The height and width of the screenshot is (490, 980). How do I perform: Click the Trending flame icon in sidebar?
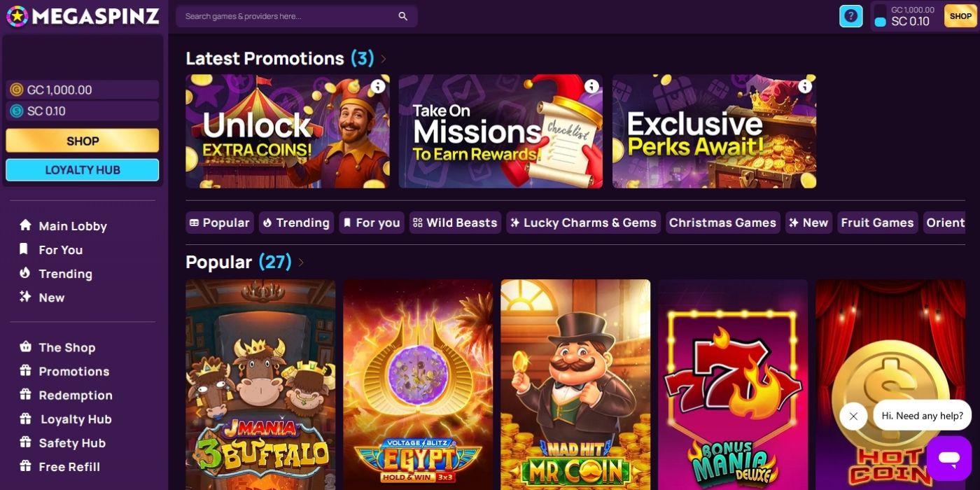(25, 273)
